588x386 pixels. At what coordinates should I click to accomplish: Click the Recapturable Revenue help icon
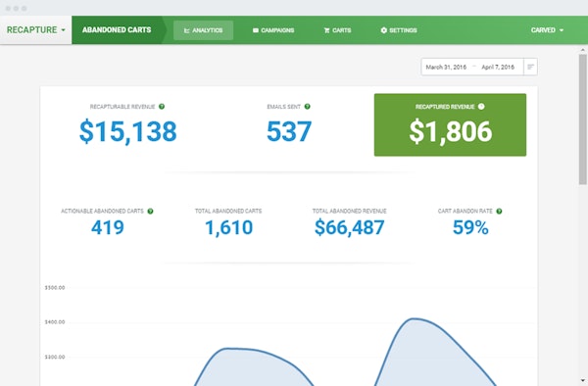tap(162, 107)
